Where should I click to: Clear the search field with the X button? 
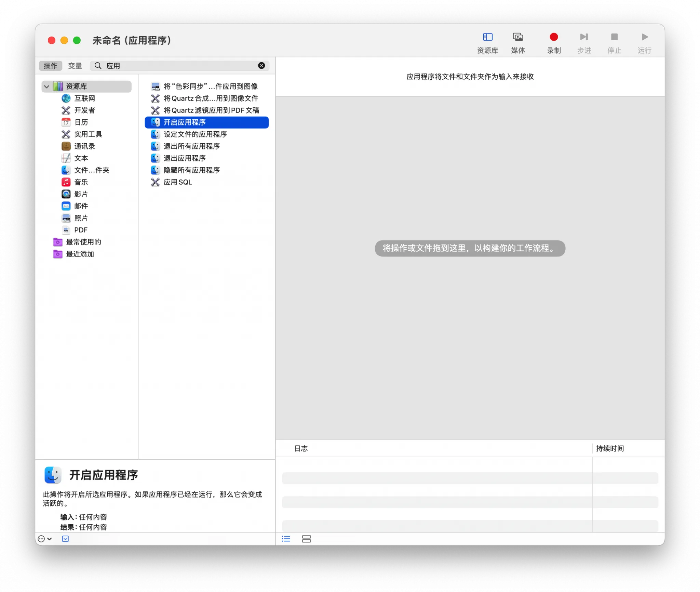pos(261,65)
